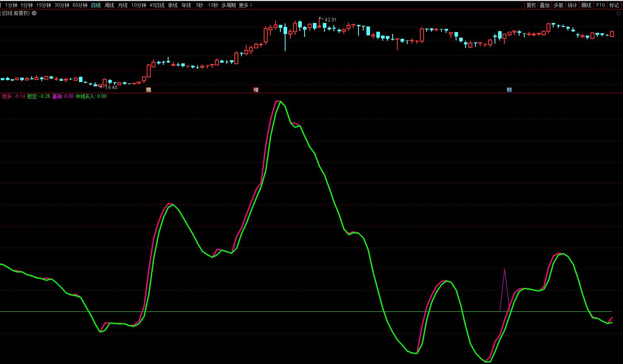Select the 60分钟 period tab
Screen dimensions: 623x364
point(80,5)
